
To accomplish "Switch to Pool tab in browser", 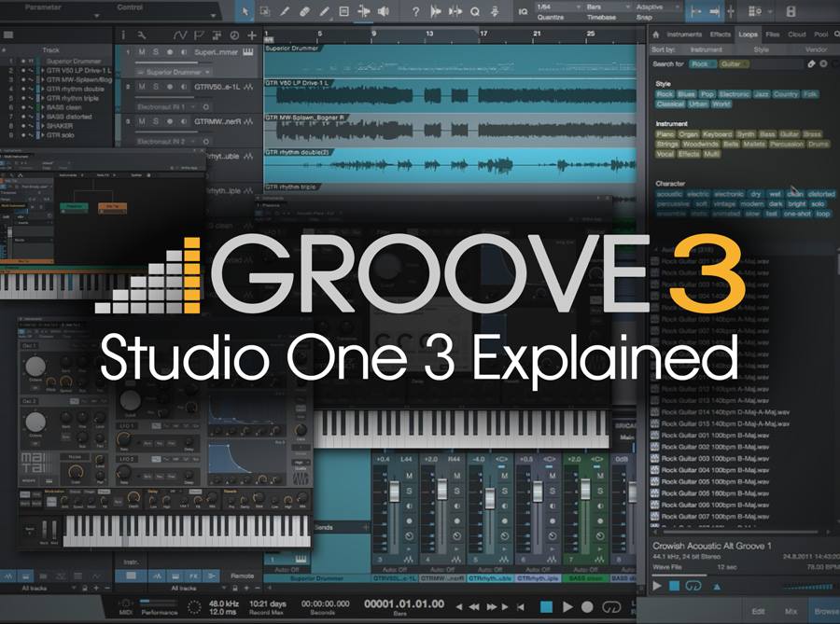I will (820, 35).
